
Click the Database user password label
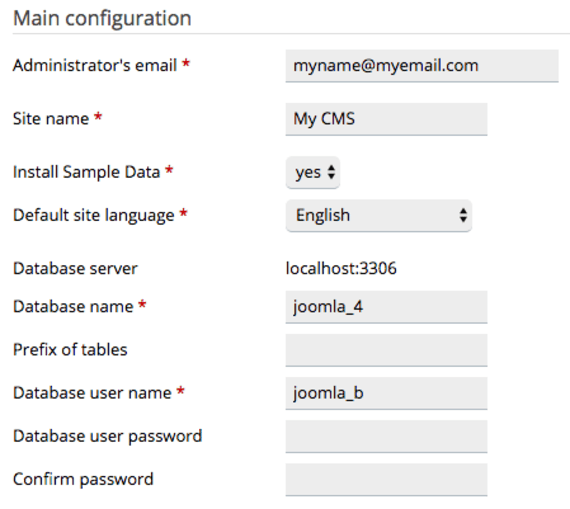pos(108,437)
